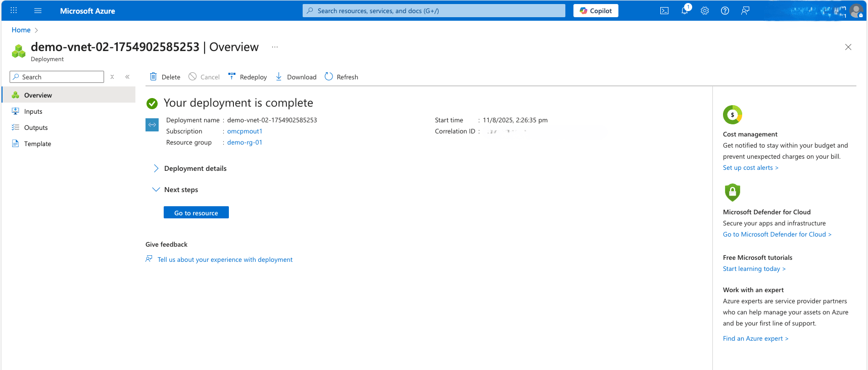Close the deployment blade
Viewport: 868px width, 370px height.
[x=848, y=47]
